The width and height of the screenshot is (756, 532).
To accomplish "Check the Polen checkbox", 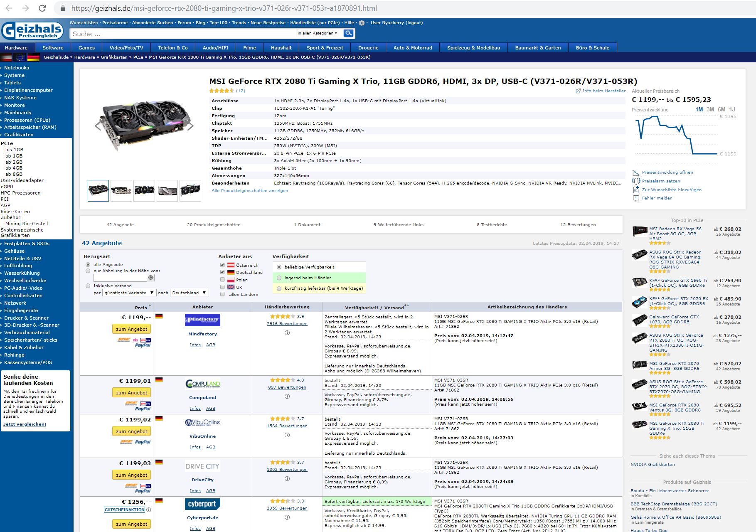I will [x=222, y=280].
